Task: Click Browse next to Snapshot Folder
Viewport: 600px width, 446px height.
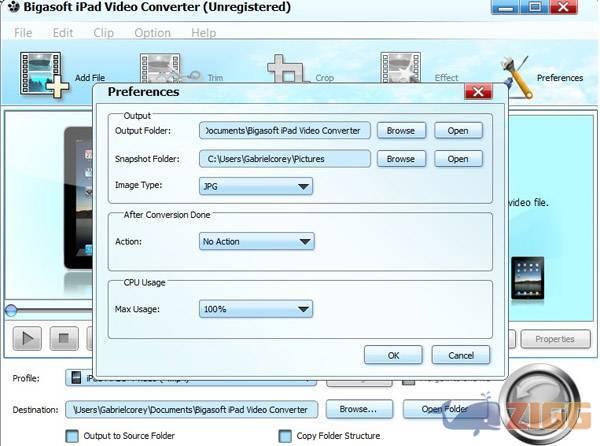Action: click(400, 159)
